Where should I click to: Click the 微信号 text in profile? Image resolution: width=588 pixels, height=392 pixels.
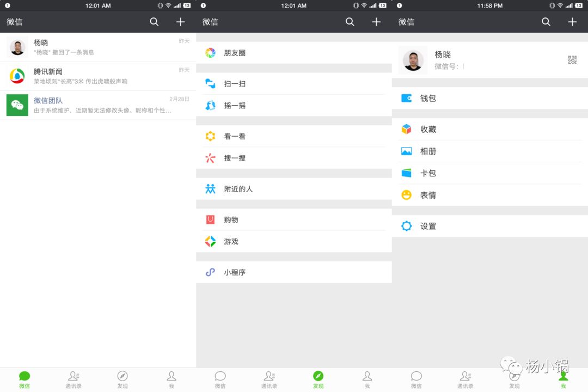coord(446,66)
